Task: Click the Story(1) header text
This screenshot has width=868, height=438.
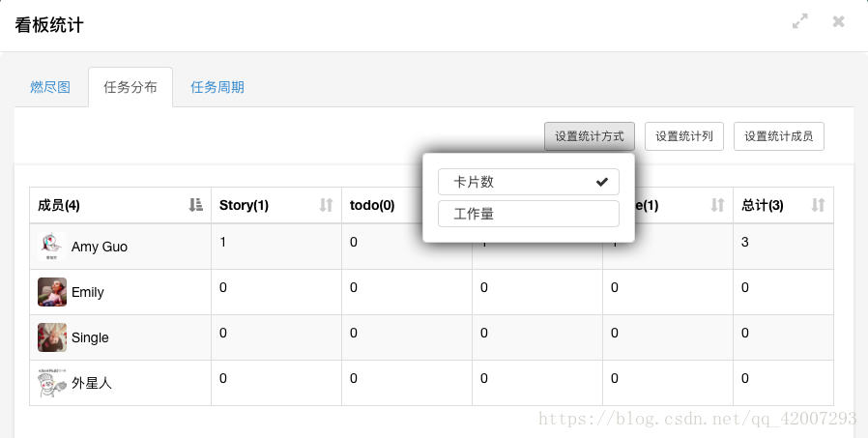Action: 244,205
